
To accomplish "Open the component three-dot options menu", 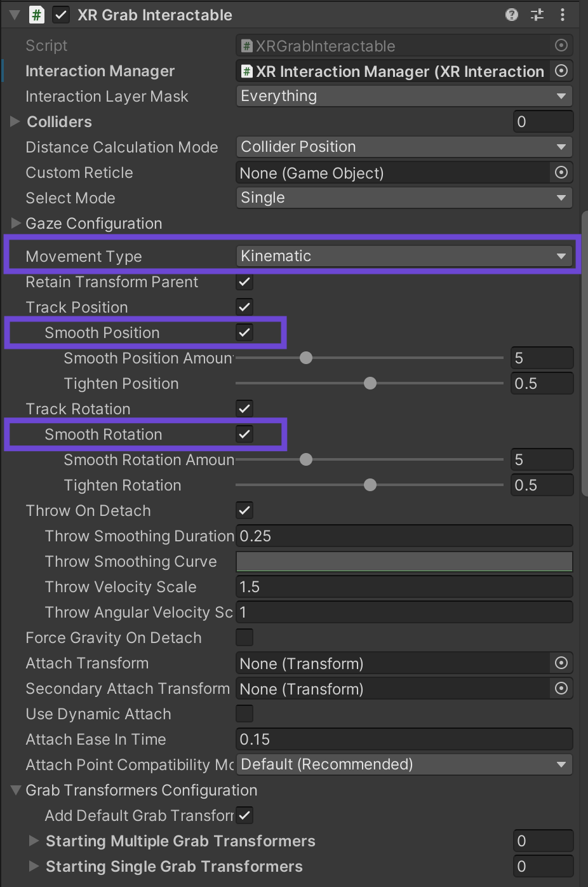I will coord(563,15).
